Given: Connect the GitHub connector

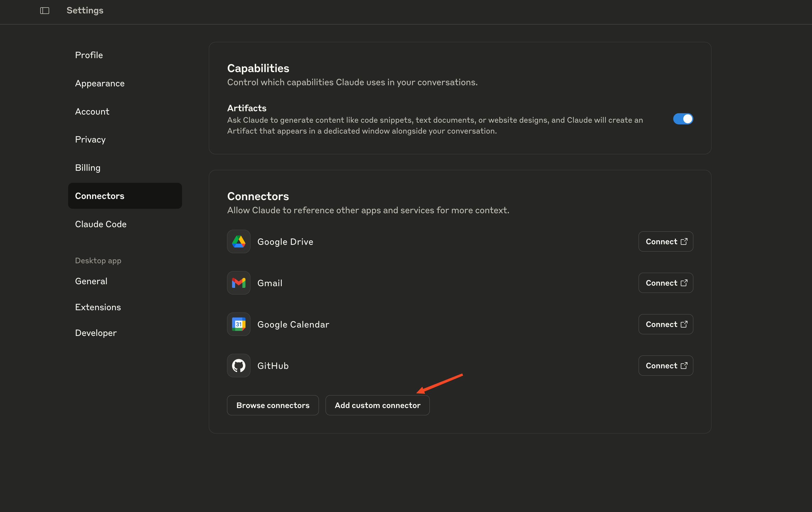Looking at the screenshot, I should [x=665, y=366].
